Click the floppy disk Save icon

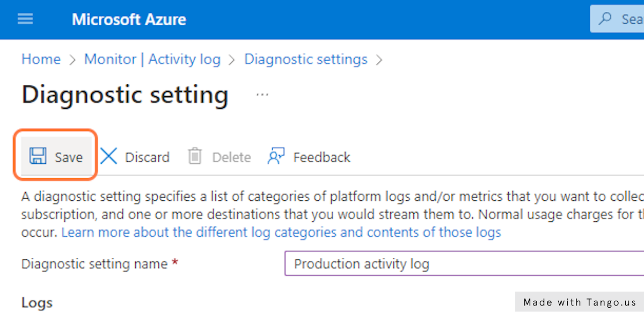coord(38,156)
